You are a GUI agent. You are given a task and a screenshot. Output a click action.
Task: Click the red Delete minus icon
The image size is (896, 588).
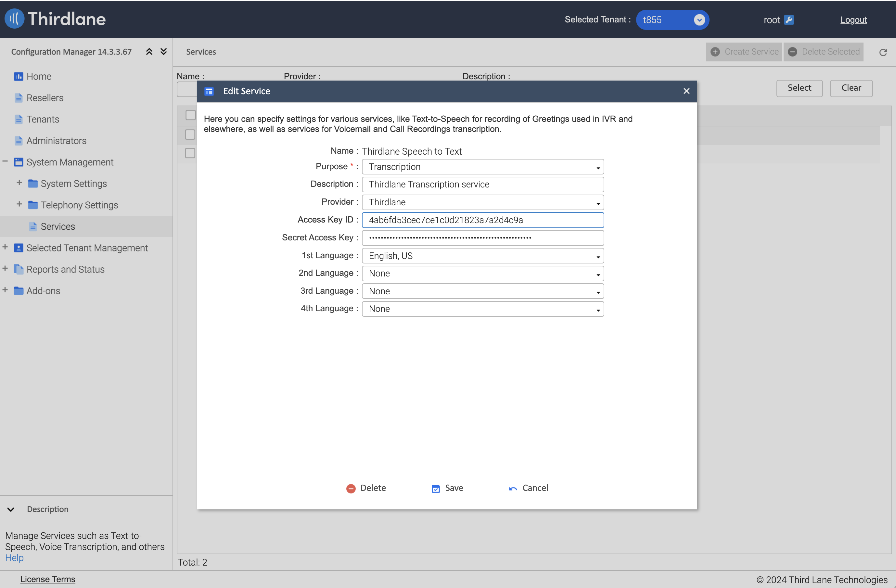click(x=351, y=489)
